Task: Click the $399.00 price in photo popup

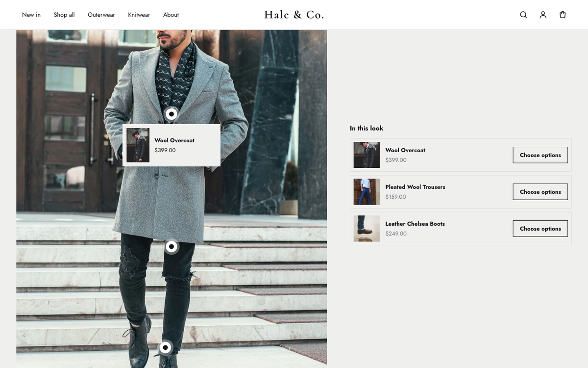Action: click(x=165, y=150)
